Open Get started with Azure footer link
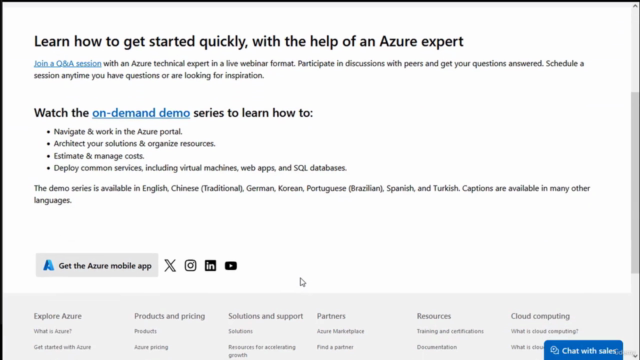This screenshot has width=640, height=360. tap(62, 347)
